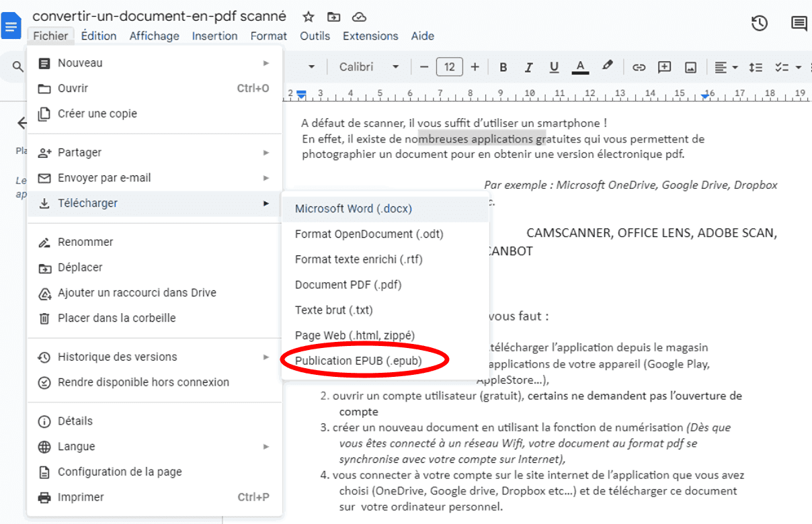Decrease font size with minus

(x=424, y=67)
